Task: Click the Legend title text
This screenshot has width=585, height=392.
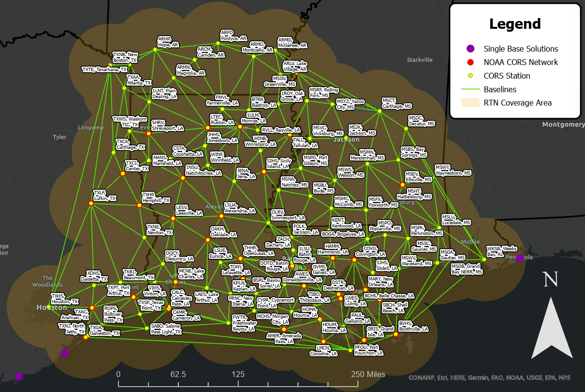Action: point(515,23)
